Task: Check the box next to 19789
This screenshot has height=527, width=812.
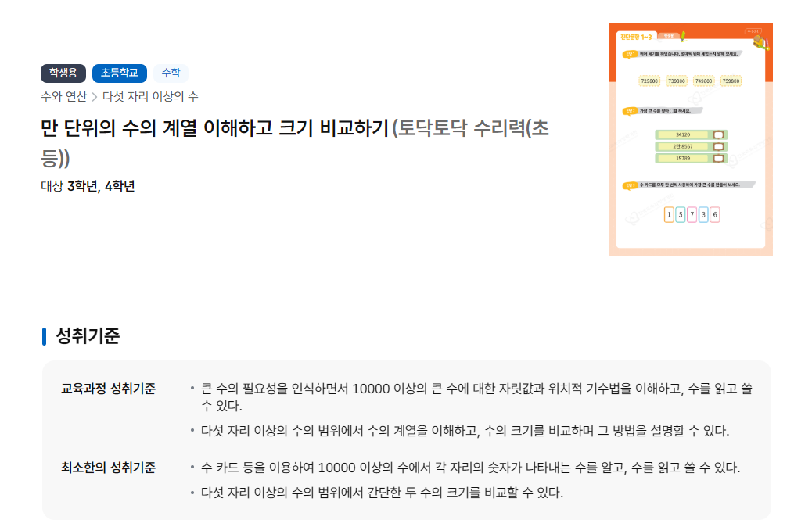Action: (x=719, y=157)
